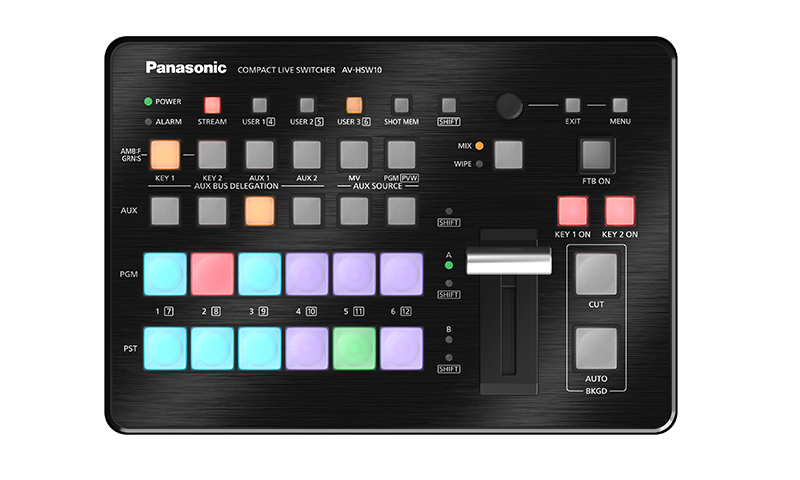Toggle the SHIFT button beside SHOT MEM
The image size is (800, 480).
click(448, 105)
